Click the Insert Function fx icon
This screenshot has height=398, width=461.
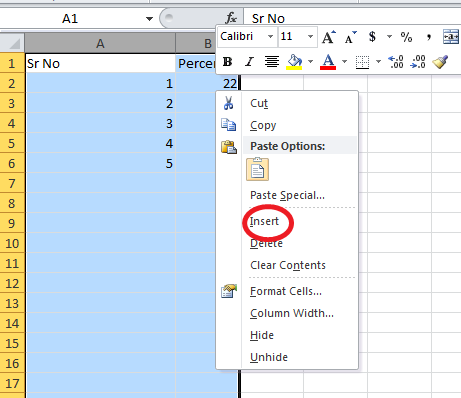pos(231,18)
